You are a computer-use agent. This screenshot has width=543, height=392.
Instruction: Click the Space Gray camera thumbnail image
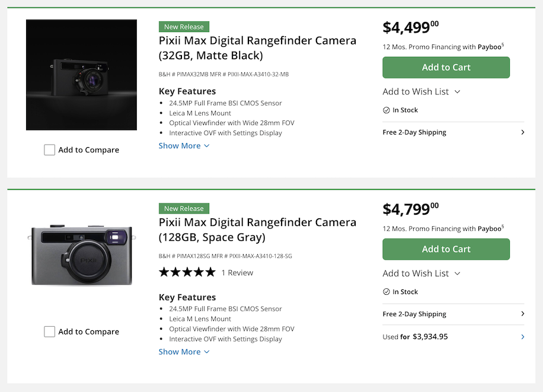point(81,256)
